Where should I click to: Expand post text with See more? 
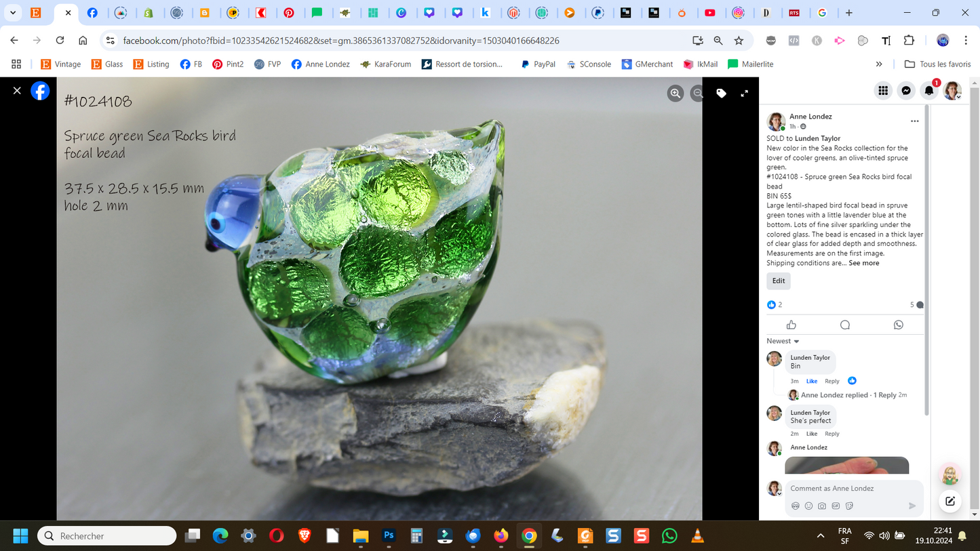point(863,263)
